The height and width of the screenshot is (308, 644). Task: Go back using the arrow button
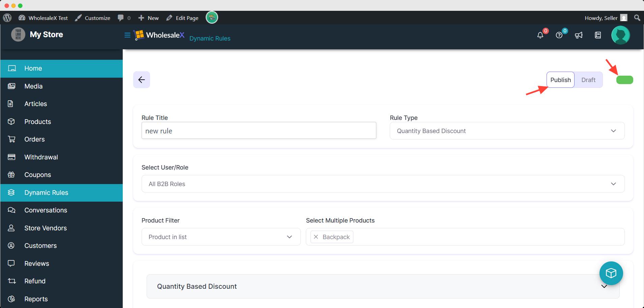pos(142,80)
